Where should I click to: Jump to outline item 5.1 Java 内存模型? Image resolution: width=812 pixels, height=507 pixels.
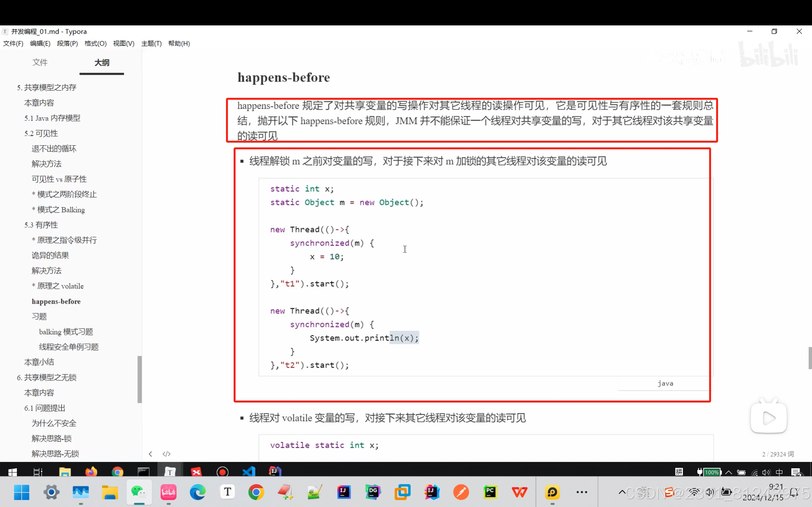click(x=52, y=118)
